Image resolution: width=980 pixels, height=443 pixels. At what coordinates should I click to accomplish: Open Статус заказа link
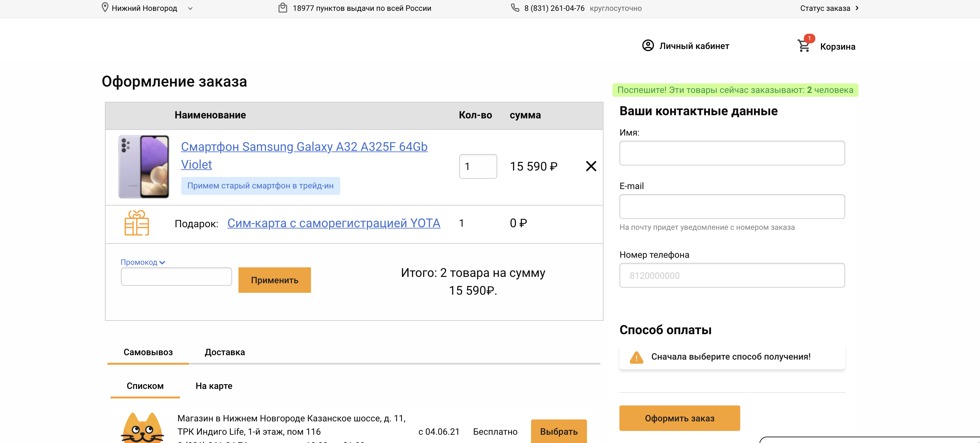click(x=825, y=8)
